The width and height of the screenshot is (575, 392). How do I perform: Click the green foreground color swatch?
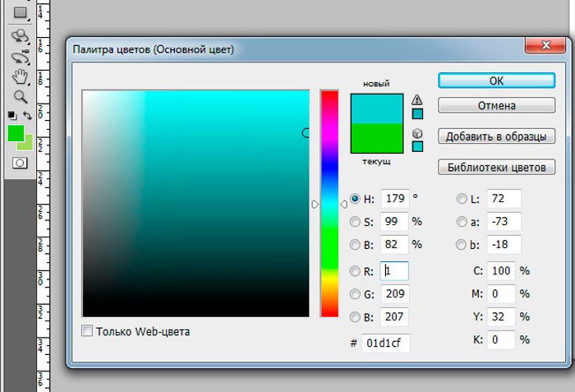pyautogui.click(x=16, y=133)
